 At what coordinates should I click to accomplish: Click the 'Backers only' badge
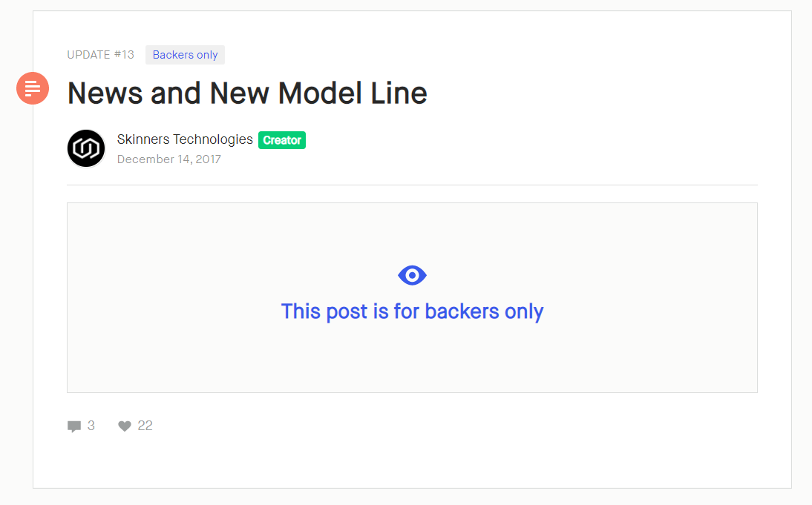[x=185, y=55]
